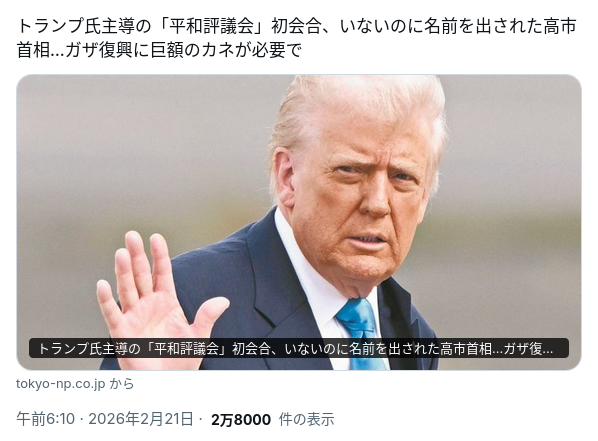Viewport: 598px width, 441px height.
Task: Click the navy suit lapel in photo
Action: [x=267, y=282]
